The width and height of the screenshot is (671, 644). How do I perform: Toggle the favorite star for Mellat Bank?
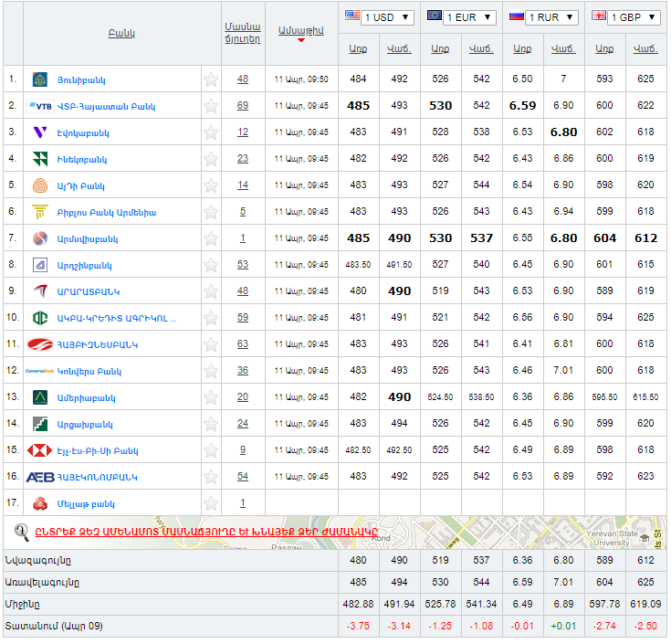(x=211, y=503)
